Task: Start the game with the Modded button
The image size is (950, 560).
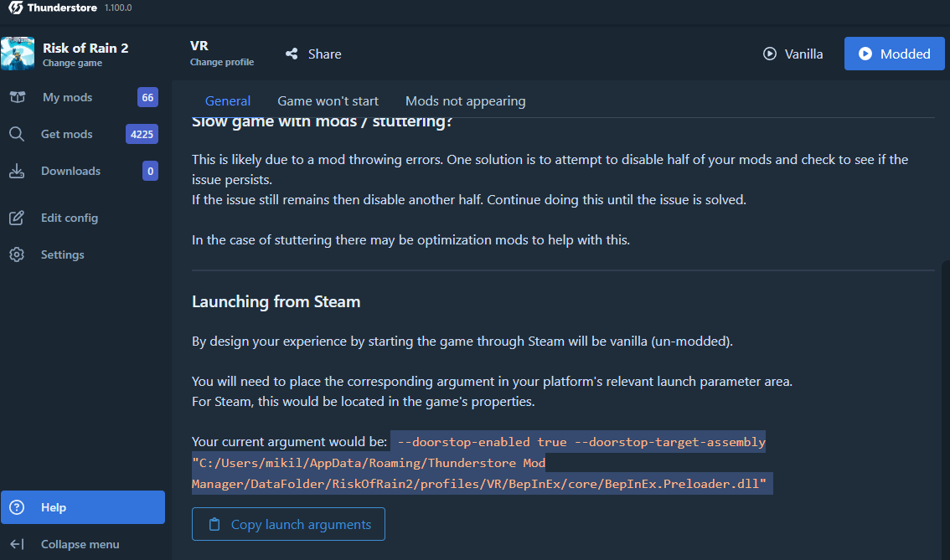Action: pos(894,54)
